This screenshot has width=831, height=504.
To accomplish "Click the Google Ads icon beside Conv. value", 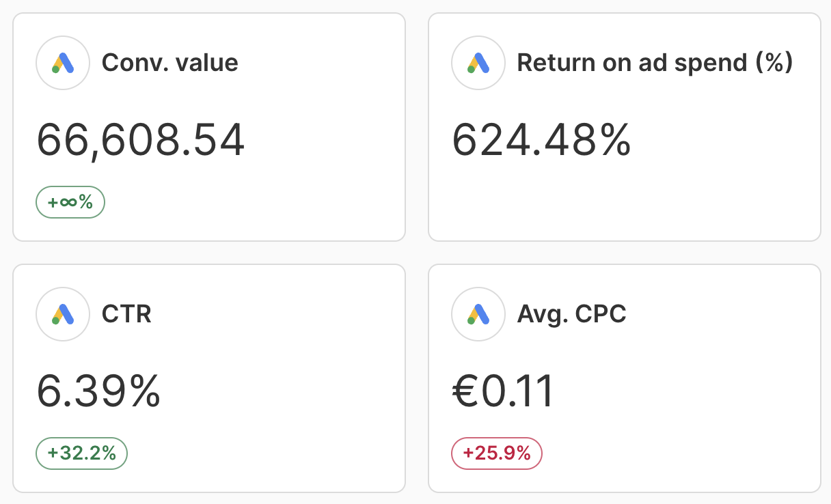I will point(63,63).
